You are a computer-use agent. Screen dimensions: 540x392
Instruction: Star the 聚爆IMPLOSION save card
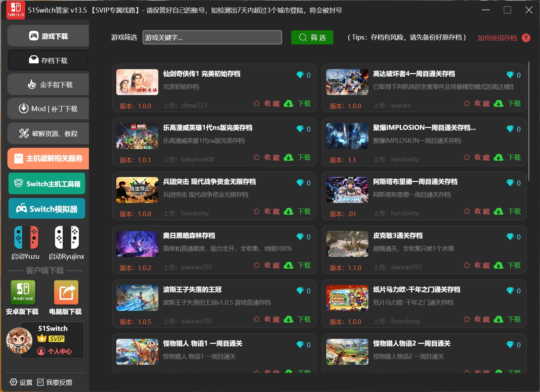pos(467,158)
